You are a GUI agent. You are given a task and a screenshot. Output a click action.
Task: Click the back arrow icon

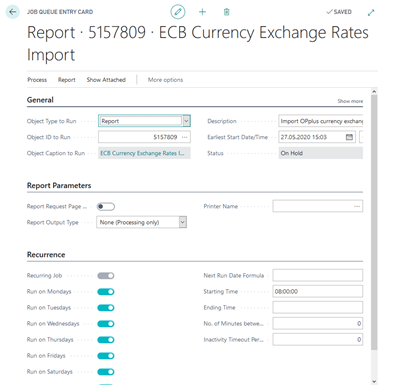(13, 12)
